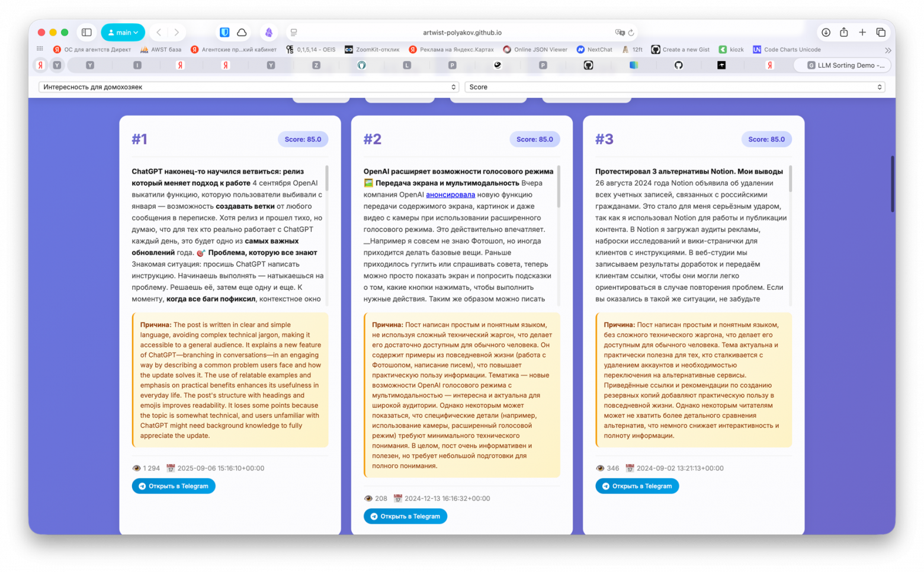The width and height of the screenshot is (924, 572).
Task: Click the page address bar URL
Action: [462, 33]
